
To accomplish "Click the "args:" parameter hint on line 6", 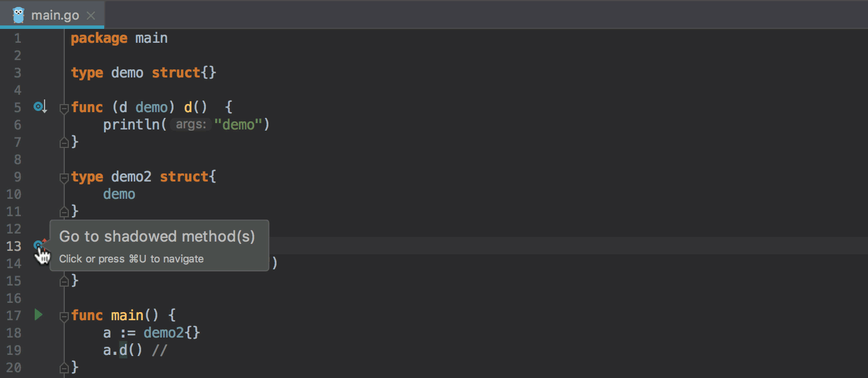I will coord(191,125).
